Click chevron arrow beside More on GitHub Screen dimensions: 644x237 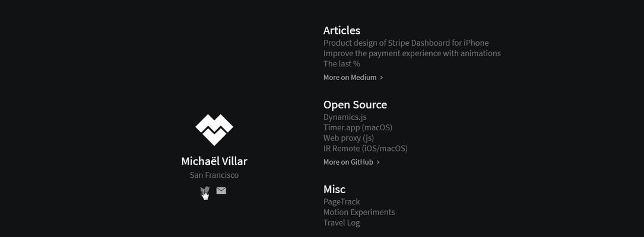point(378,162)
